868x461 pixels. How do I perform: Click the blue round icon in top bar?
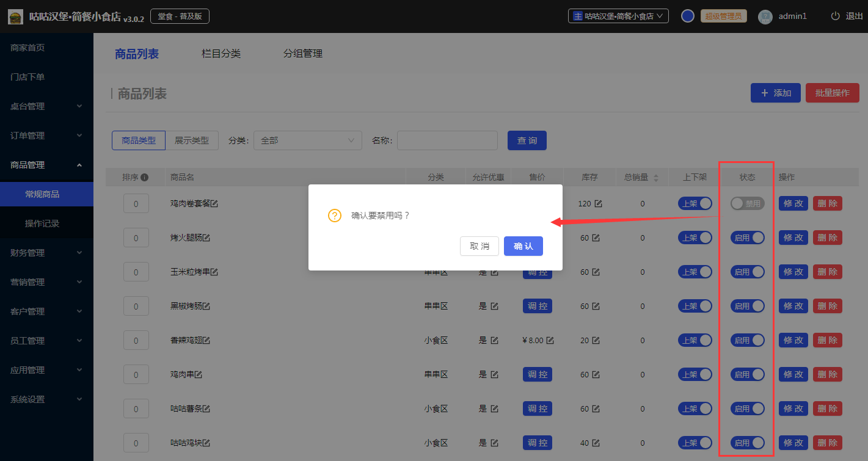(x=688, y=16)
